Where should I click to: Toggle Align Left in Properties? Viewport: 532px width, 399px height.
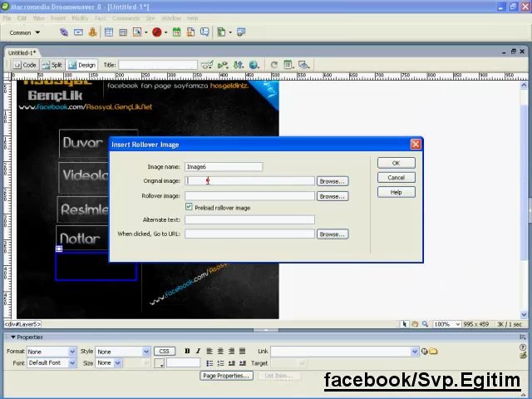(209, 351)
